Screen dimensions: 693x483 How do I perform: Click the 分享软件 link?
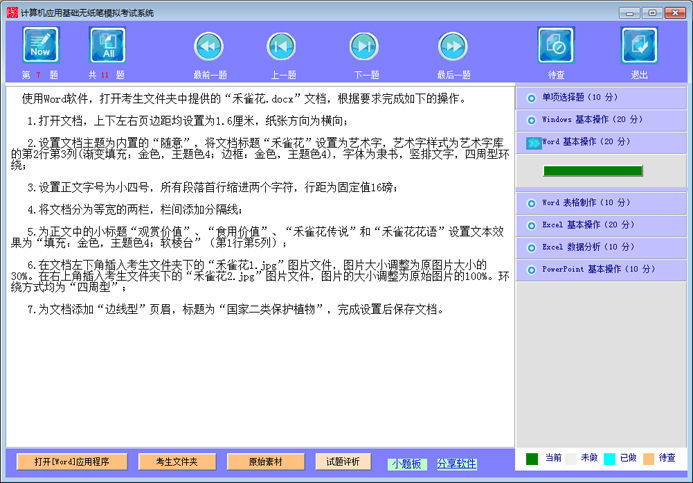[456, 464]
